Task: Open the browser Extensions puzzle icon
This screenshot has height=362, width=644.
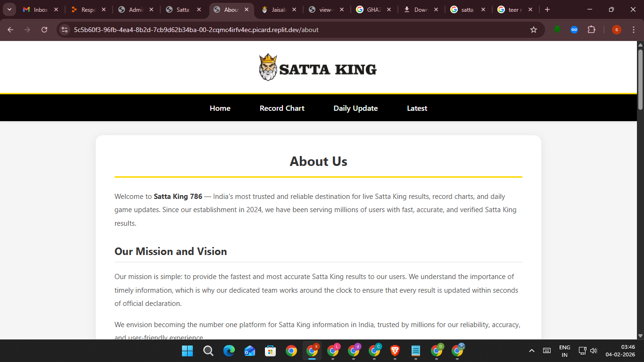Action: click(591, 30)
